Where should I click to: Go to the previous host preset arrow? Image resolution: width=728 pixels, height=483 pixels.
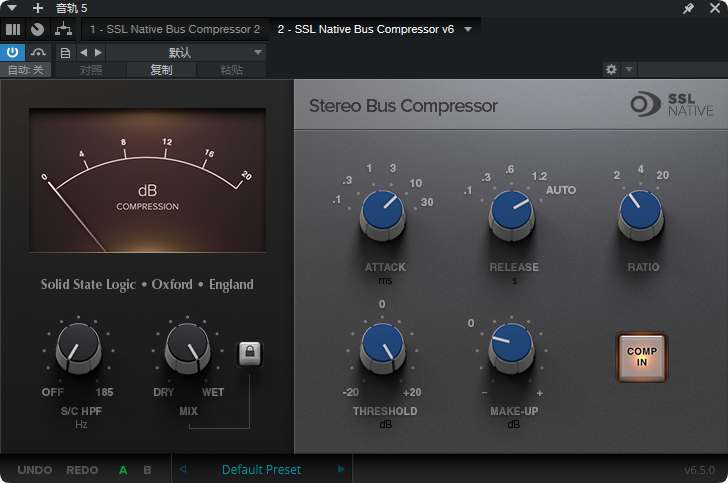click(84, 52)
